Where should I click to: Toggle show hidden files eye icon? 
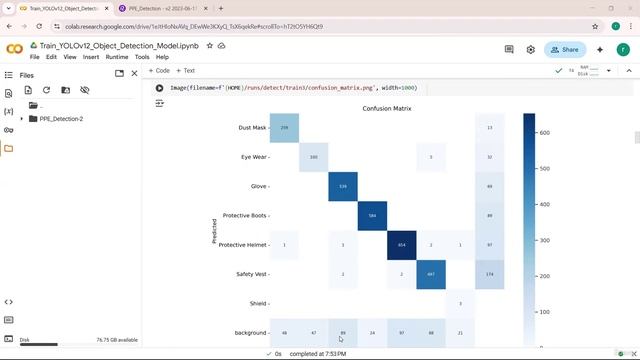[84, 90]
